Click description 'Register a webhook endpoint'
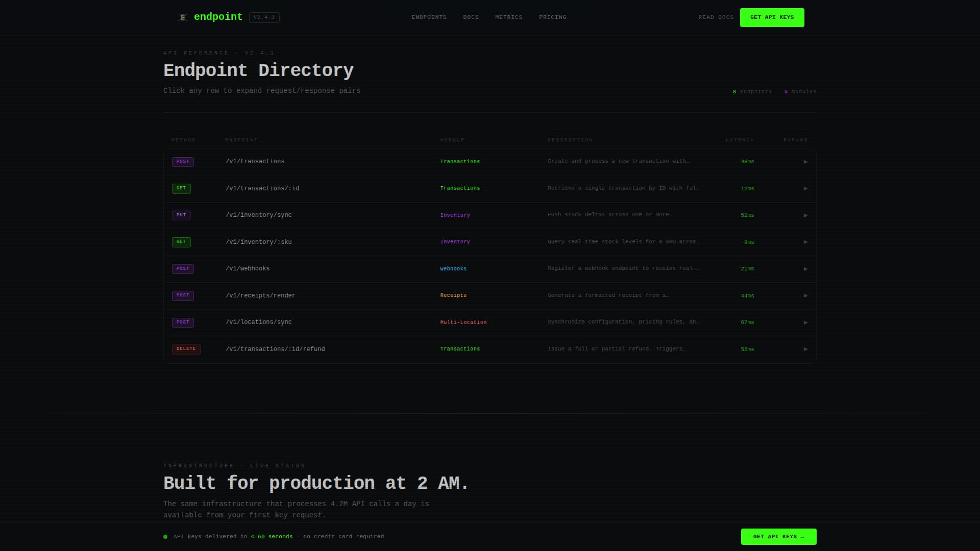Viewport: 980px width, 551px height. pos(623,268)
